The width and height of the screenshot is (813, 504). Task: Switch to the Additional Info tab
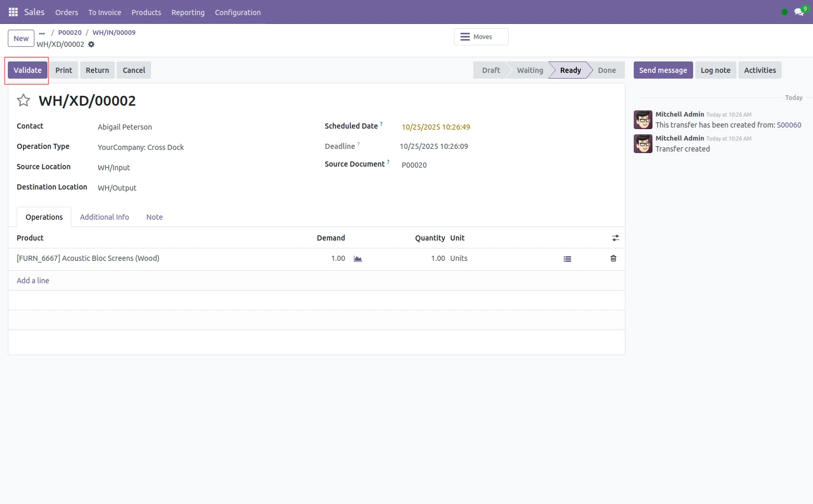104,217
